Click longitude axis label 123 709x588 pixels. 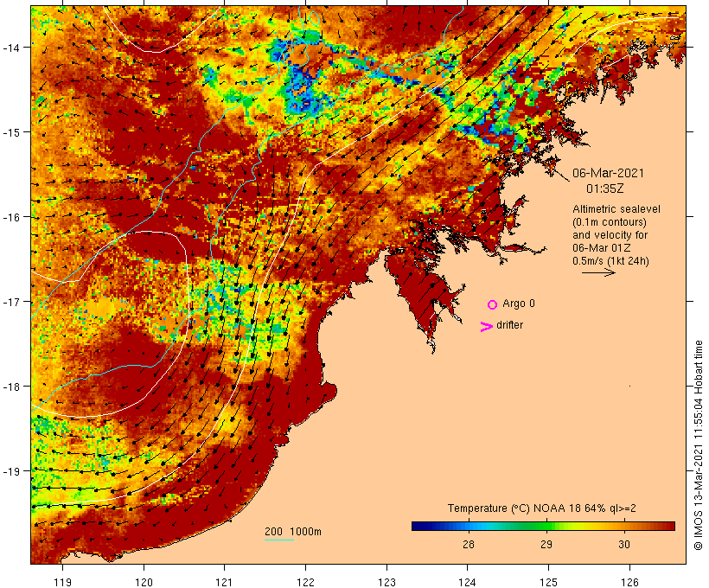click(x=386, y=582)
